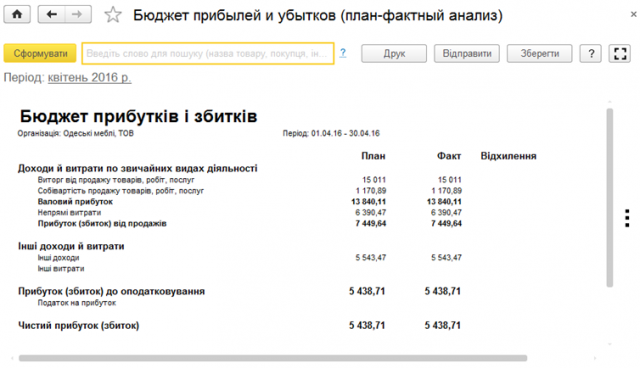Open help with the question mark button
Viewport: 640px width, 368px height.
[591, 53]
